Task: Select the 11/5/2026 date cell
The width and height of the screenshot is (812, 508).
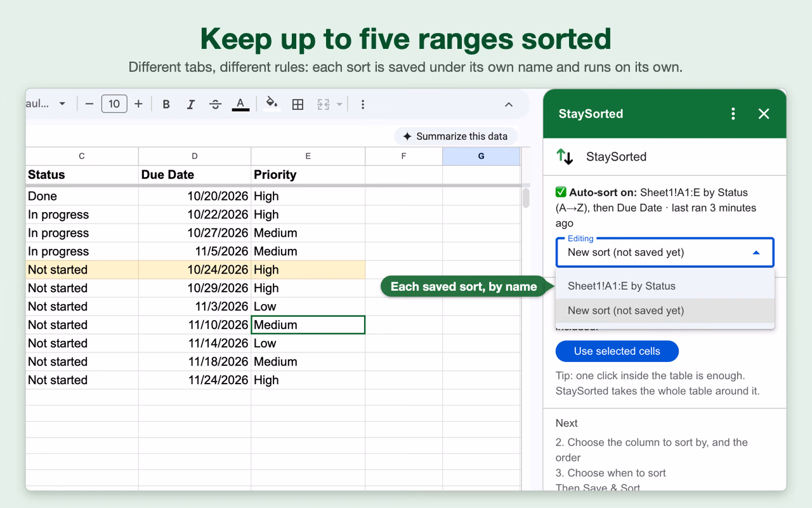Action: pos(195,251)
